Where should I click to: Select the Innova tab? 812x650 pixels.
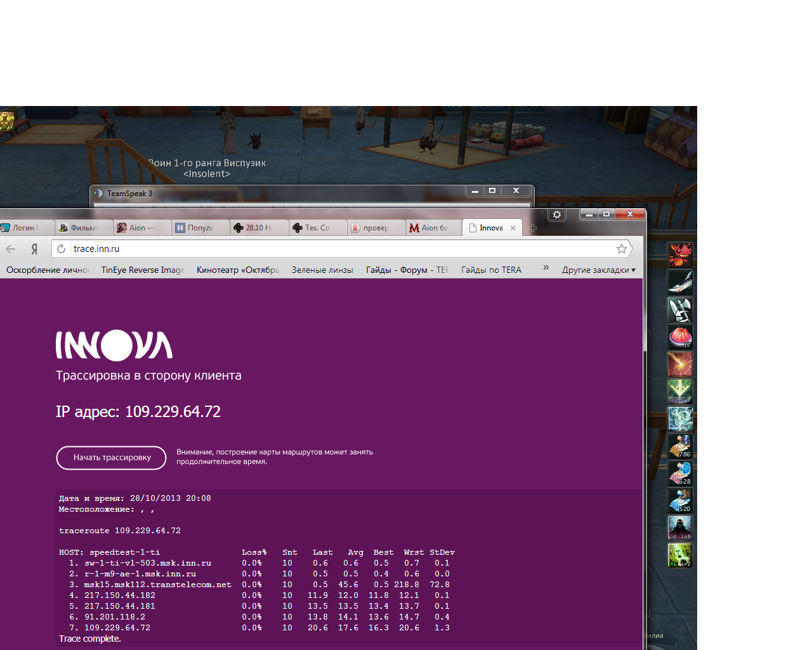pyautogui.click(x=491, y=228)
